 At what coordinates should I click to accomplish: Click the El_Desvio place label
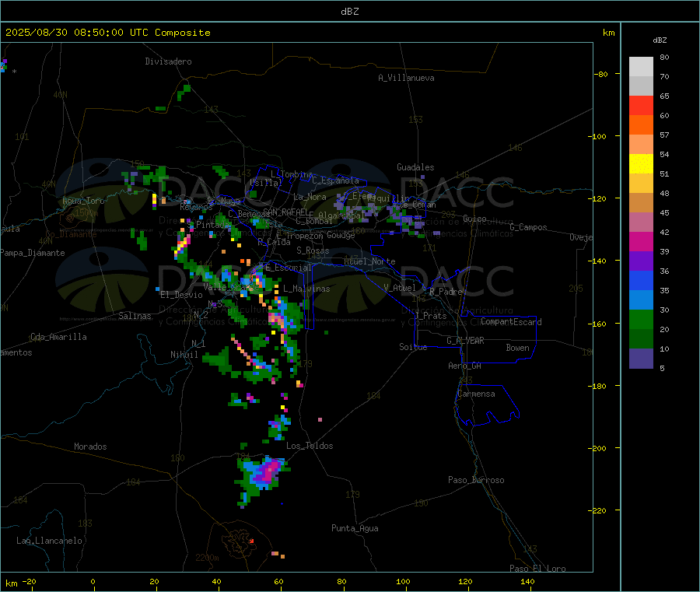(182, 295)
